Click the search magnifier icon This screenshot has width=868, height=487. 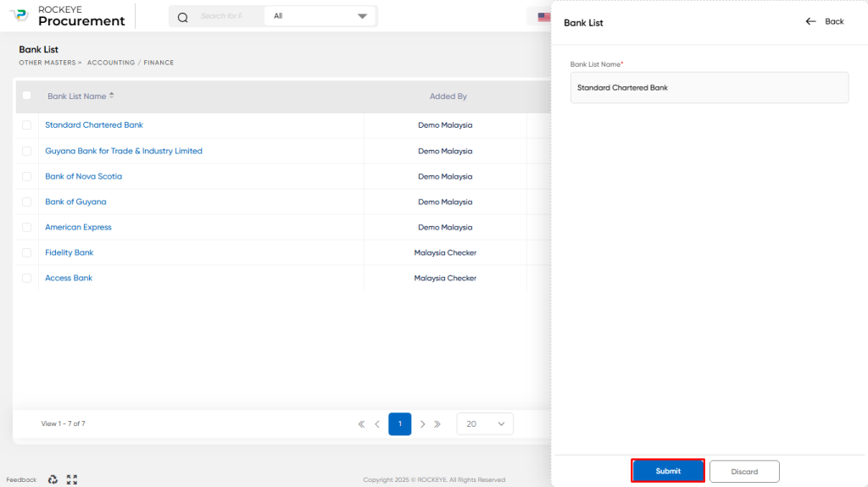pyautogui.click(x=183, y=17)
